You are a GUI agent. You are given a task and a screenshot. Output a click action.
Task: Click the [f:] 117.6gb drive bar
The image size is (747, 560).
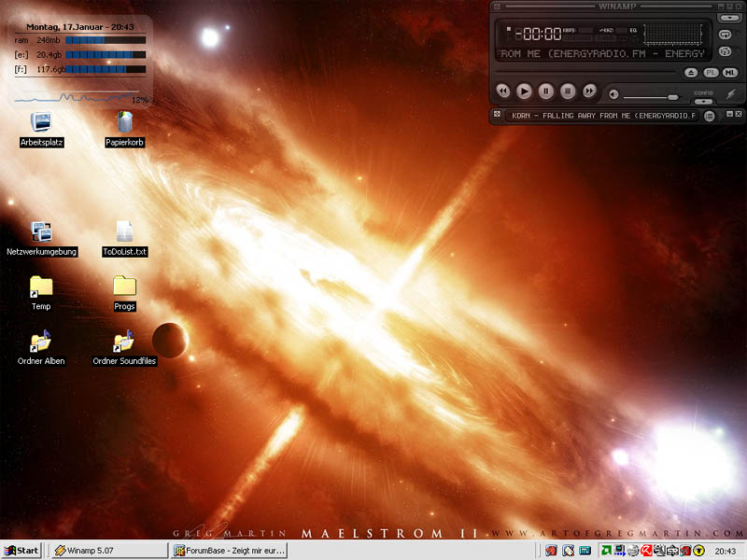click(106, 69)
